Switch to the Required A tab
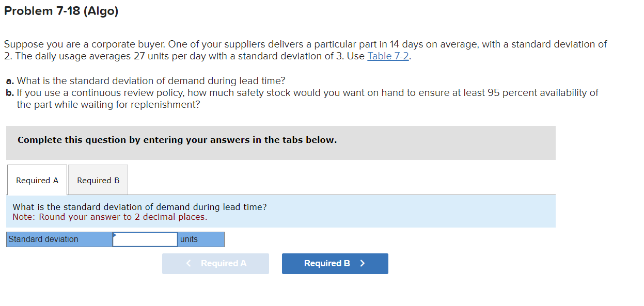This screenshot has height=306, width=644. 37,181
